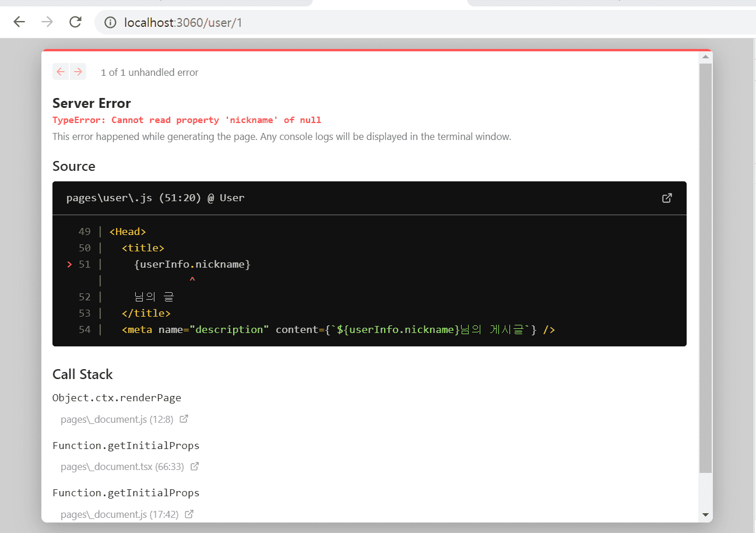The image size is (756, 533).
Task: Open pages\_document.js (12:8) external link icon
Action: [184, 419]
